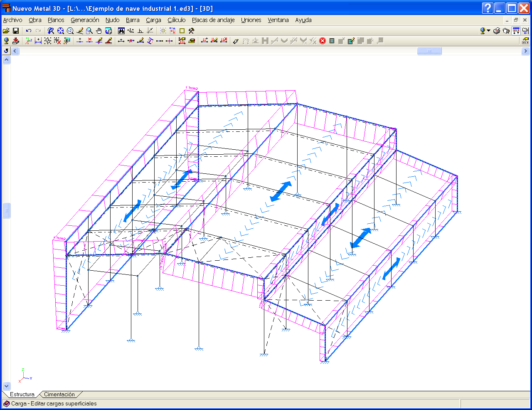Open the hammer and wrench settings icon
The height and width of the screenshot is (410, 532).
pos(192,31)
